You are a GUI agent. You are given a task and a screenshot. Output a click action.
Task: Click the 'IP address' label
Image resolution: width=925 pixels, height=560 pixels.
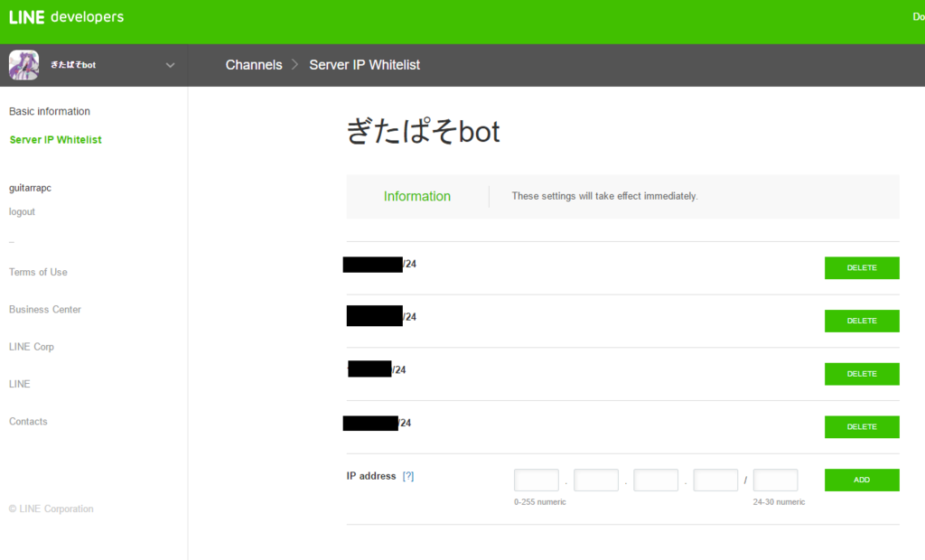click(371, 476)
